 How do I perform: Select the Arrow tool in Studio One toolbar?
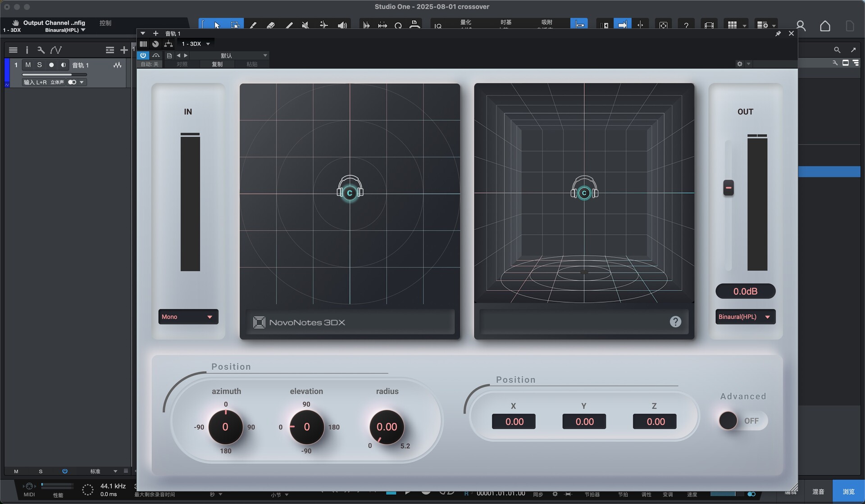coord(217,25)
